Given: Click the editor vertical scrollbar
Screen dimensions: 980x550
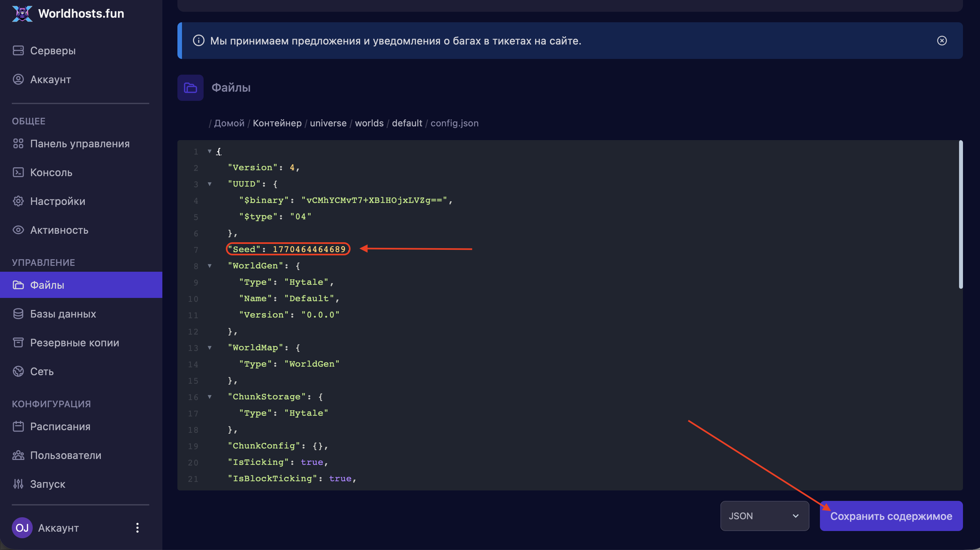Looking at the screenshot, I should [960, 215].
